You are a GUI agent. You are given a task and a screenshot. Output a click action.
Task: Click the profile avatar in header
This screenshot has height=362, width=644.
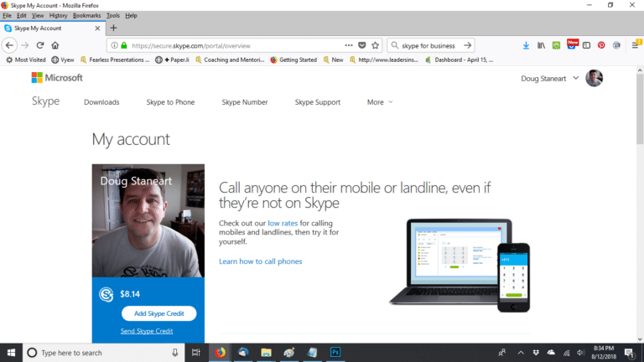click(594, 78)
